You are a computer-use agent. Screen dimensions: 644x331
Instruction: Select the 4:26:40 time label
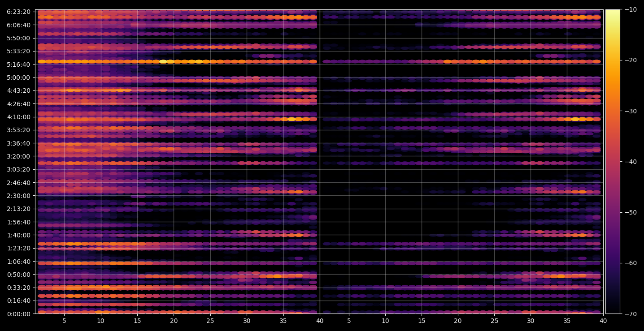click(18, 103)
